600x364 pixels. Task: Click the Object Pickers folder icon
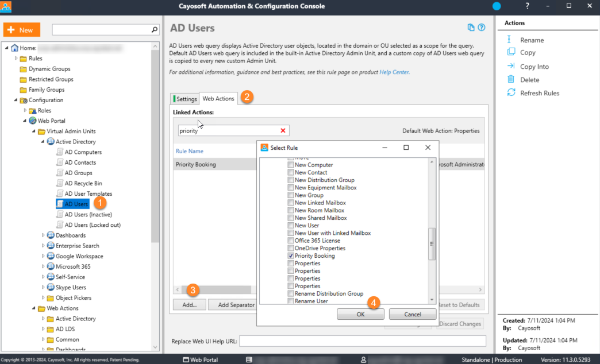point(51,298)
